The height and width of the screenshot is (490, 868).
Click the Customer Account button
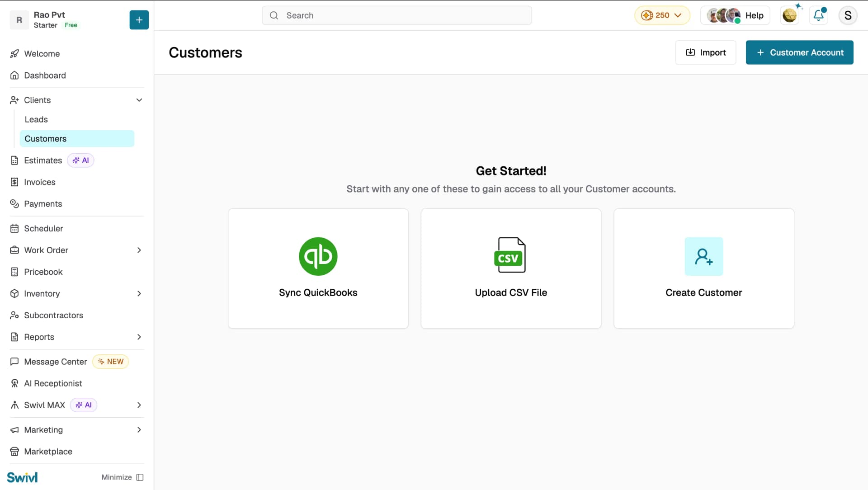pyautogui.click(x=799, y=52)
